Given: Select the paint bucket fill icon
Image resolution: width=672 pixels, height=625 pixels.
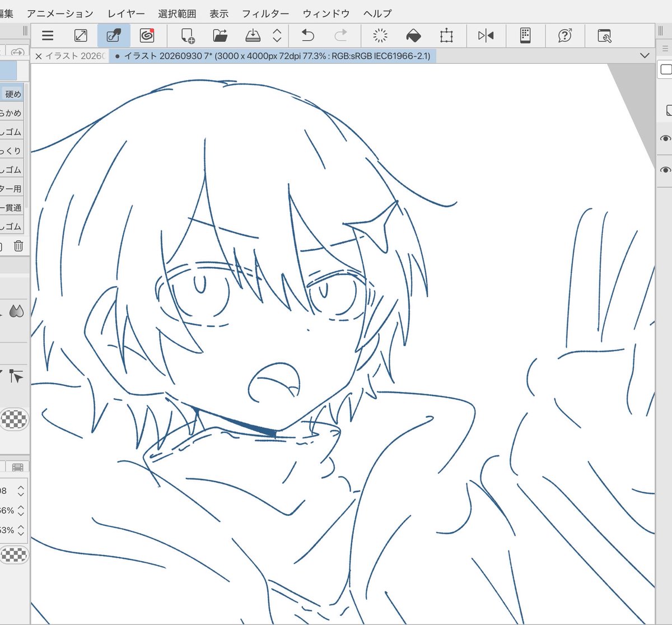Looking at the screenshot, I should [413, 36].
